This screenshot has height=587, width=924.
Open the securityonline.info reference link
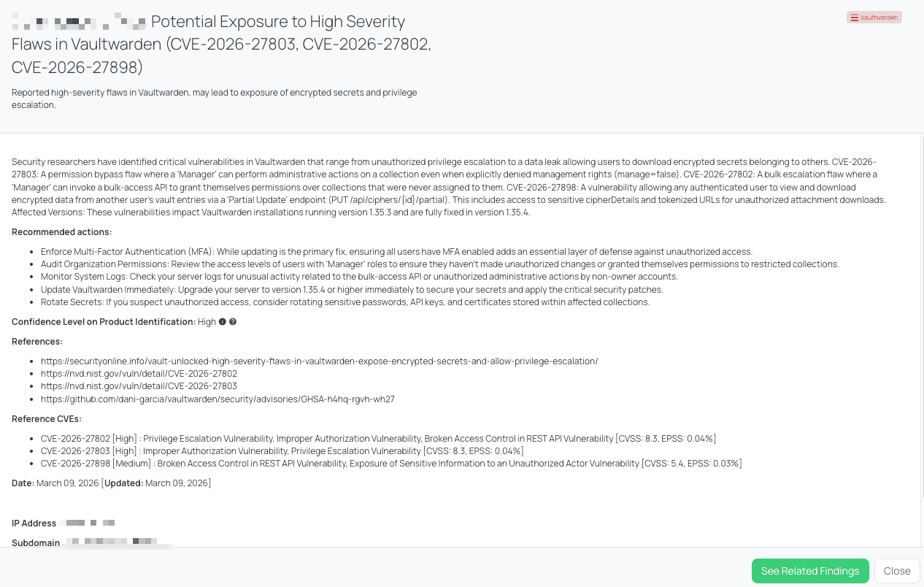(x=319, y=361)
